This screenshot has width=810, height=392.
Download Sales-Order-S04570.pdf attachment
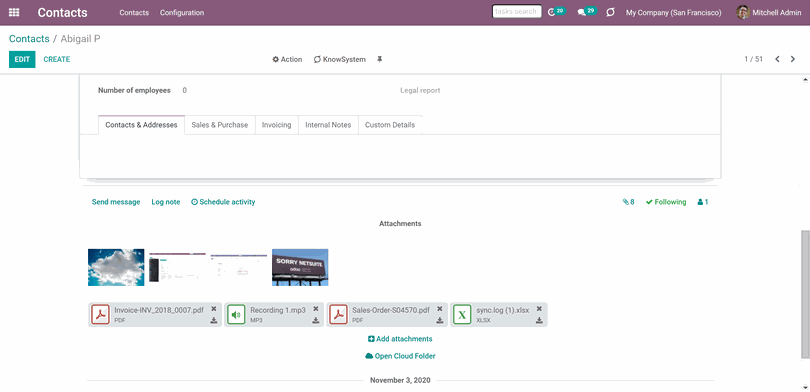tap(440, 321)
